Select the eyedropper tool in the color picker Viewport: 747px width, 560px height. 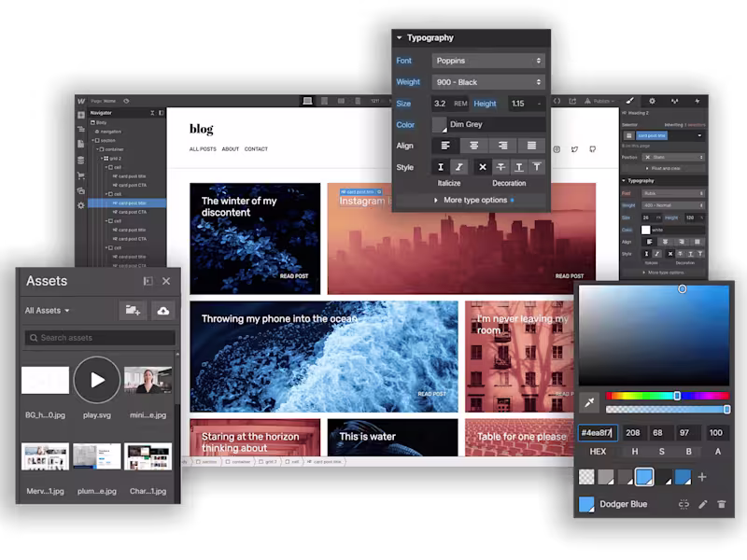[587, 401]
